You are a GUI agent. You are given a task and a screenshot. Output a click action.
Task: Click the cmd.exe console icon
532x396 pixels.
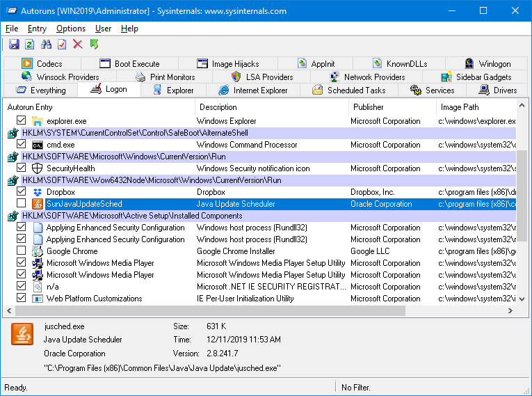[x=38, y=145]
